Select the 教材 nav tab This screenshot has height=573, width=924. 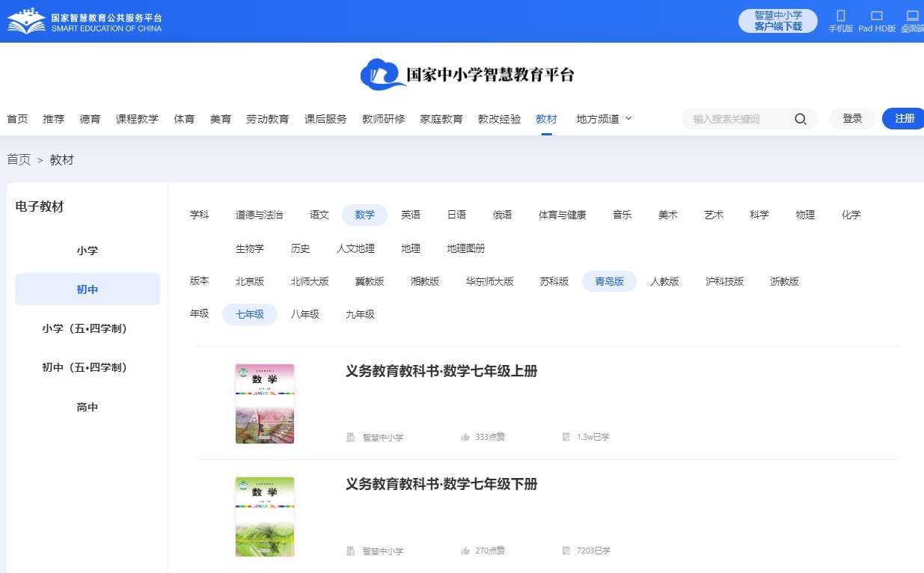pyautogui.click(x=546, y=119)
